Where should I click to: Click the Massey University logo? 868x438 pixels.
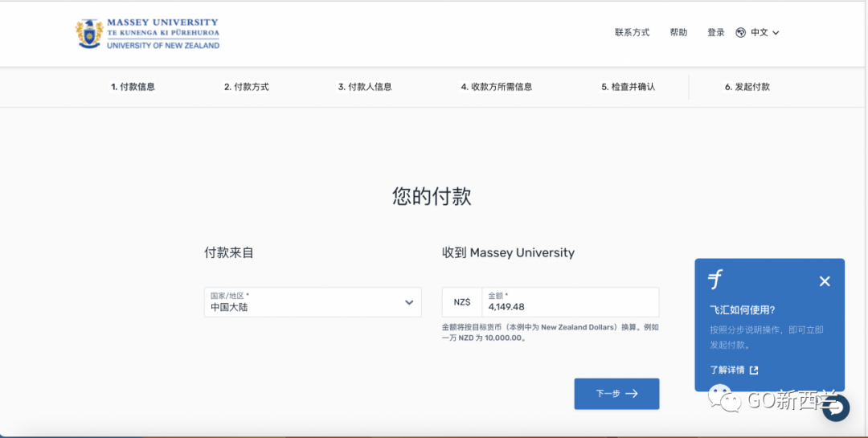click(x=148, y=34)
